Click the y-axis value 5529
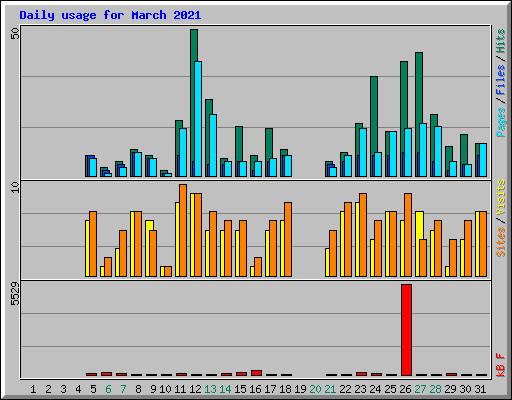Image resolution: width=512 pixels, height=400 pixels. [15, 294]
